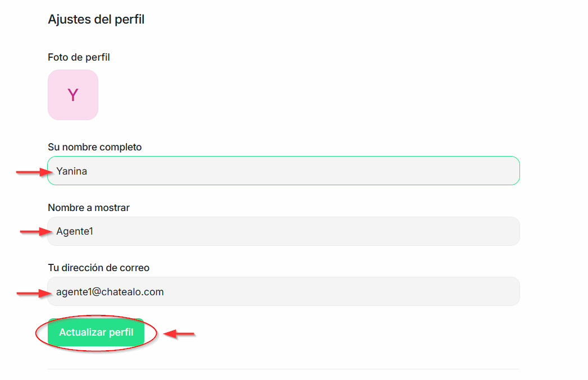
Task: Click the "Ajustes del perfil" heading
Action: click(96, 20)
